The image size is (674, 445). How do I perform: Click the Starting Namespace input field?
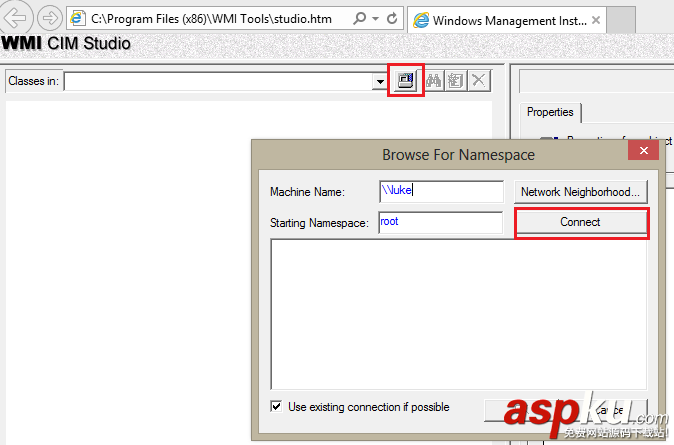[441, 222]
